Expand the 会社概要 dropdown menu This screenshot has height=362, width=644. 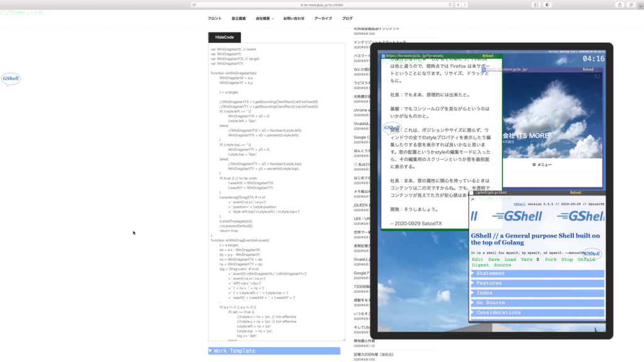pyautogui.click(x=264, y=18)
